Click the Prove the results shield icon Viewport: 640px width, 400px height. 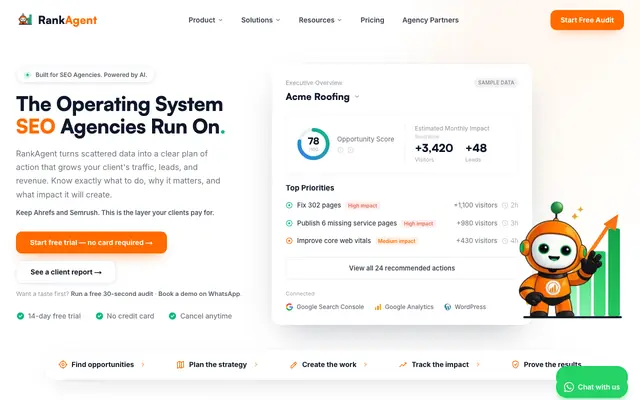pos(516,364)
